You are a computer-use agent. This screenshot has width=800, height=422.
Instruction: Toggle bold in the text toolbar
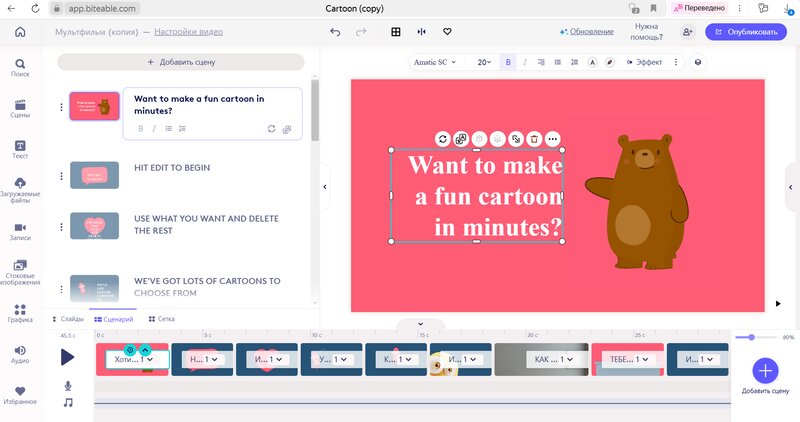pyautogui.click(x=508, y=62)
